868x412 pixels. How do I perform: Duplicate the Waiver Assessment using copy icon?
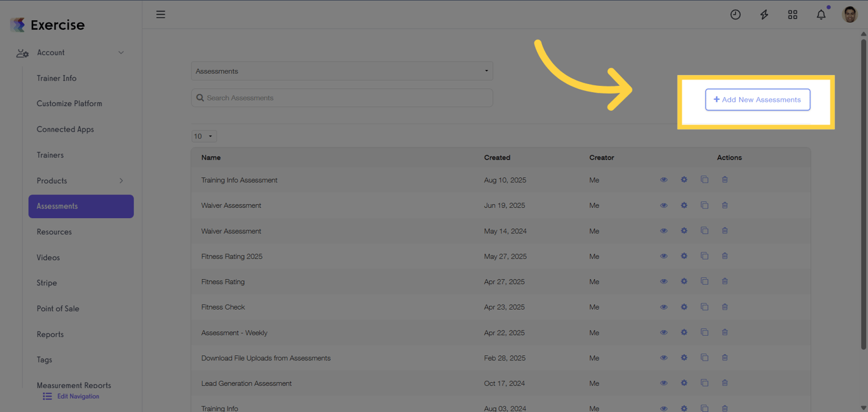[704, 205]
